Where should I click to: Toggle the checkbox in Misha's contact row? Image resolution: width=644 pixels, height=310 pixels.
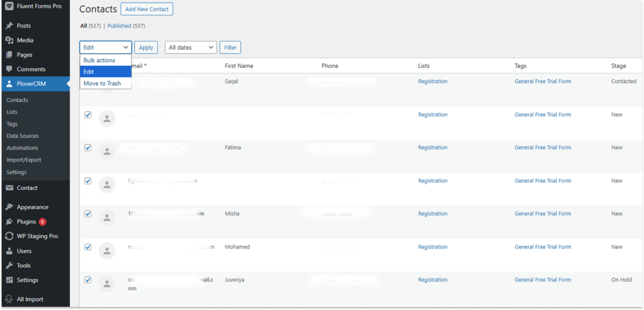tap(88, 214)
